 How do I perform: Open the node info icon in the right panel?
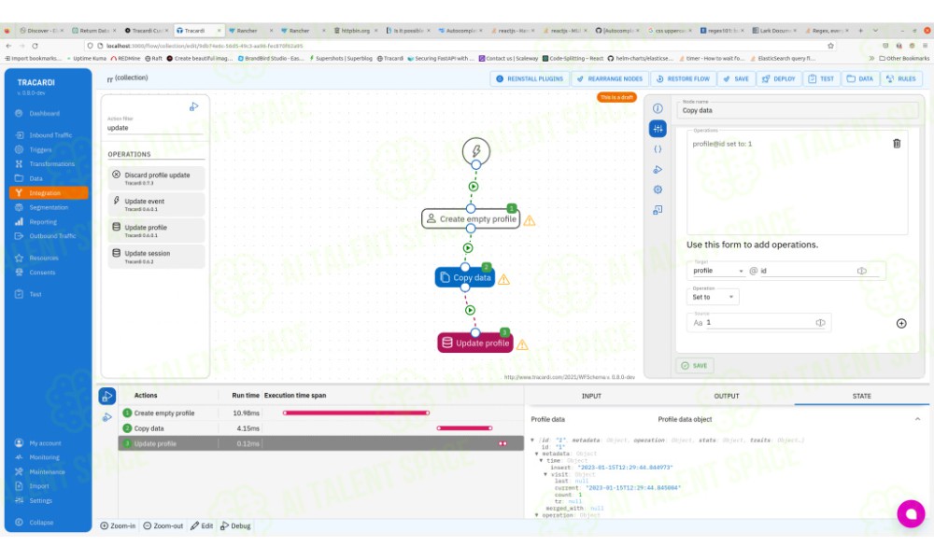(x=658, y=108)
